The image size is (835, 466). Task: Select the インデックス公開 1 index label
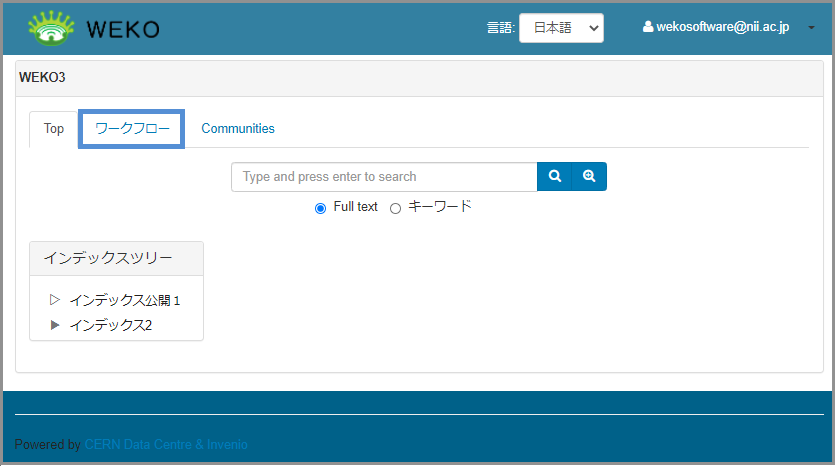click(124, 300)
